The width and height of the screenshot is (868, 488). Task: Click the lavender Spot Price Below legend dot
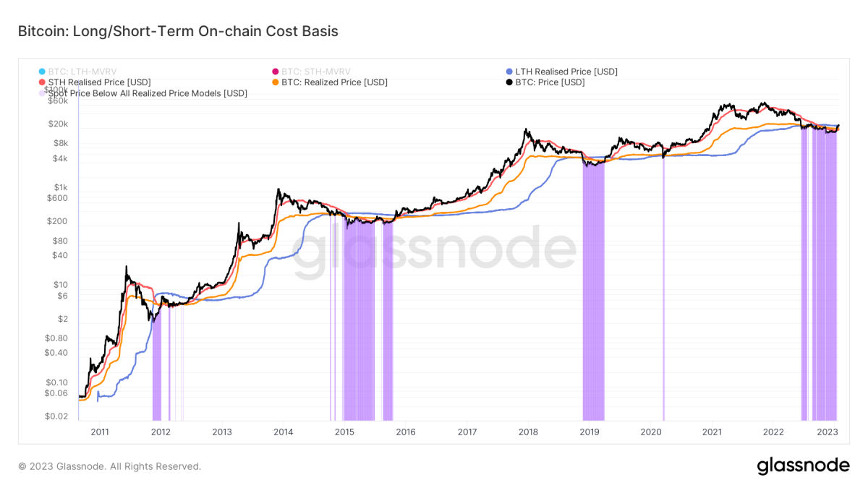(42, 93)
